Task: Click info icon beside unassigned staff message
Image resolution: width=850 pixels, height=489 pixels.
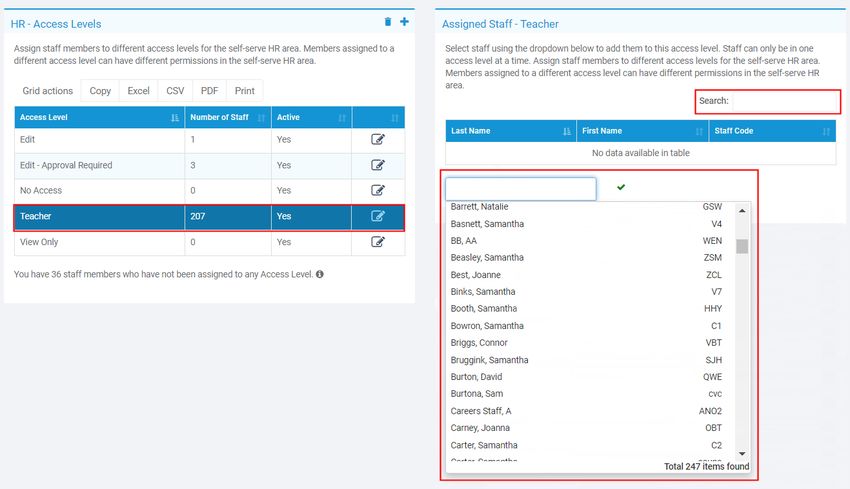Action: 320,274
